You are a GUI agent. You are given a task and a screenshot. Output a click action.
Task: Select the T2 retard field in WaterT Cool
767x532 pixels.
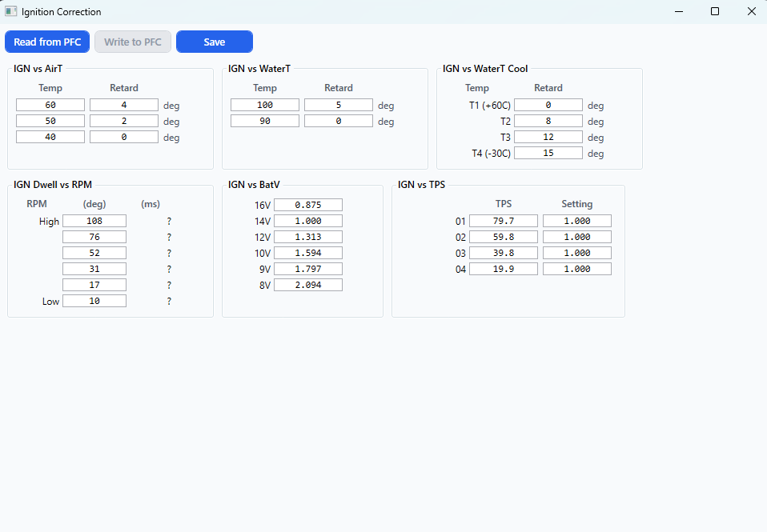(548, 121)
